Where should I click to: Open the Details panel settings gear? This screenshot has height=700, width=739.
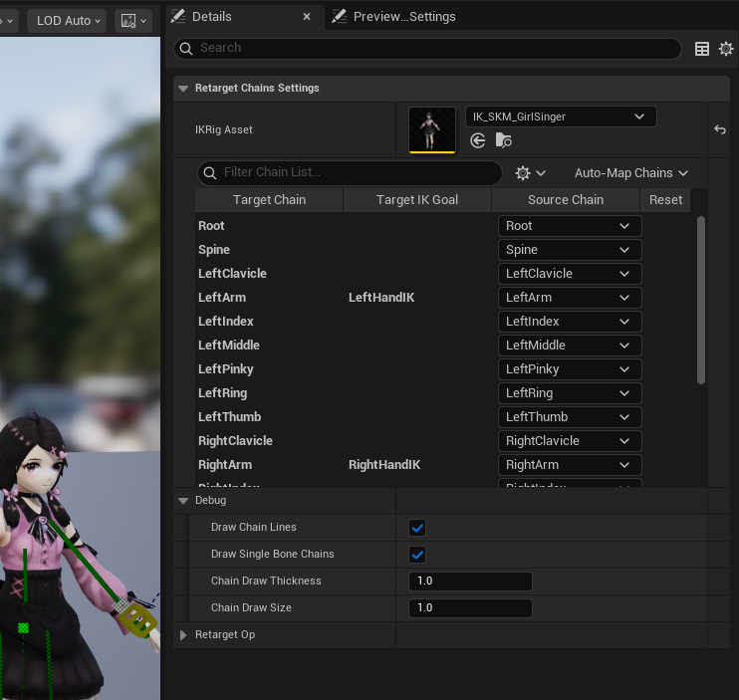(x=726, y=49)
